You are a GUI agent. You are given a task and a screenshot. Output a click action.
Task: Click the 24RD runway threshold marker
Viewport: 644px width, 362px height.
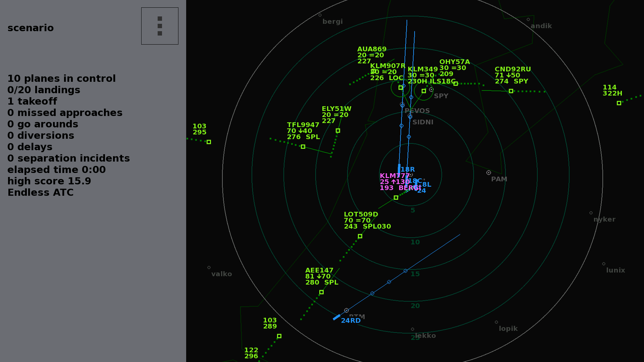[x=336, y=317]
